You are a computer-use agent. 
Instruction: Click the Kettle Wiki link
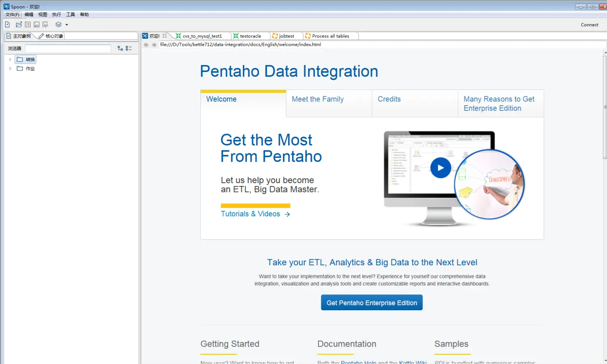coord(413,362)
